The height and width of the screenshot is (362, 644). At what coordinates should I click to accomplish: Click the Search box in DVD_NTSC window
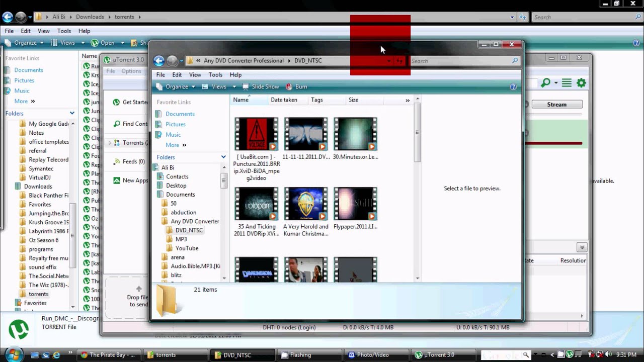tap(464, 61)
